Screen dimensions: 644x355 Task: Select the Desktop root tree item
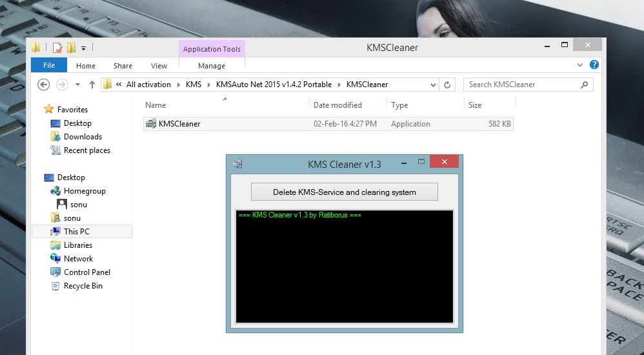[x=71, y=177]
